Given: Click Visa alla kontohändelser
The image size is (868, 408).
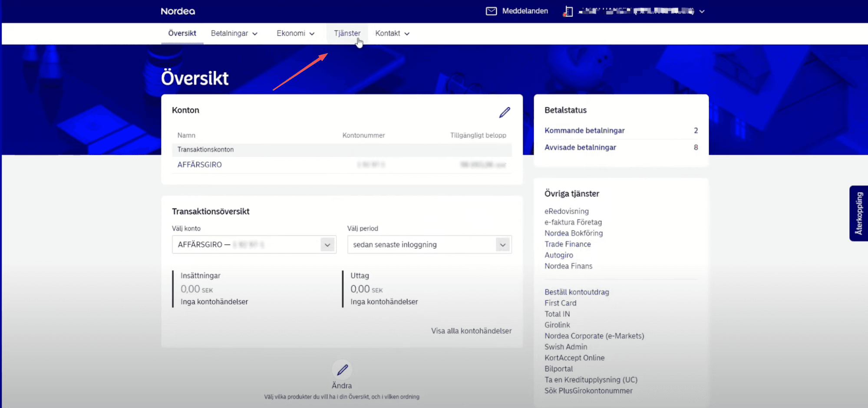Looking at the screenshot, I should coord(471,331).
